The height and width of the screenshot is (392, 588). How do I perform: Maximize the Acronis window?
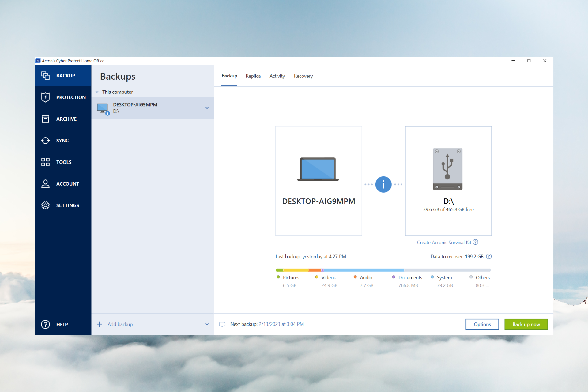point(529,61)
